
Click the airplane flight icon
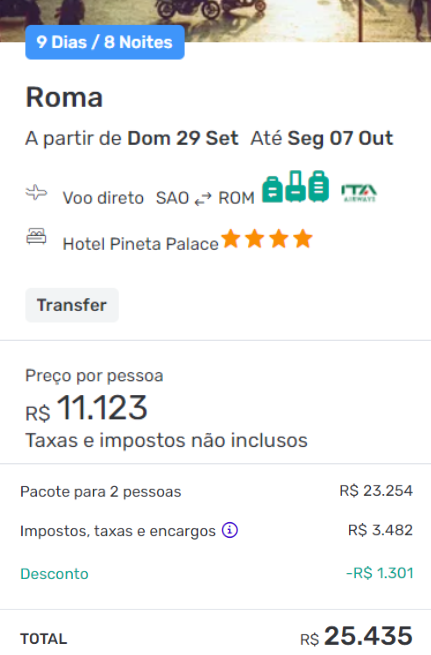coord(36,193)
